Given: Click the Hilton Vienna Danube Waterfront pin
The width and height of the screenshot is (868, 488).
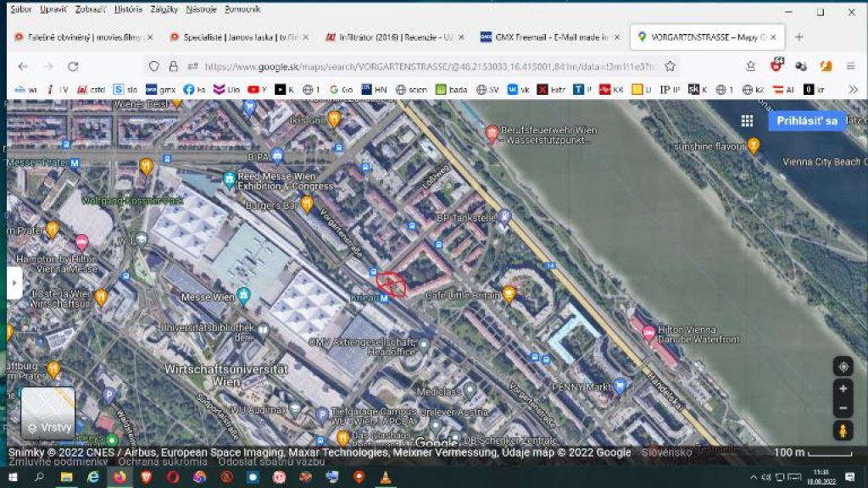Looking at the screenshot, I should 649,334.
